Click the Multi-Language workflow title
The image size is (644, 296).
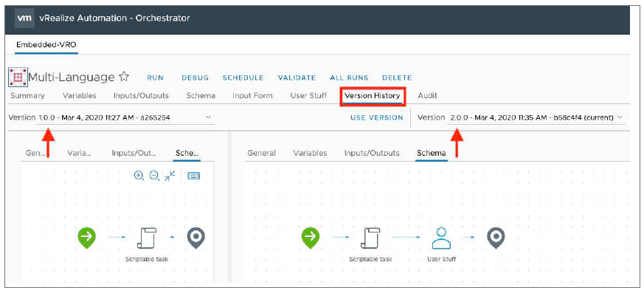coord(72,78)
